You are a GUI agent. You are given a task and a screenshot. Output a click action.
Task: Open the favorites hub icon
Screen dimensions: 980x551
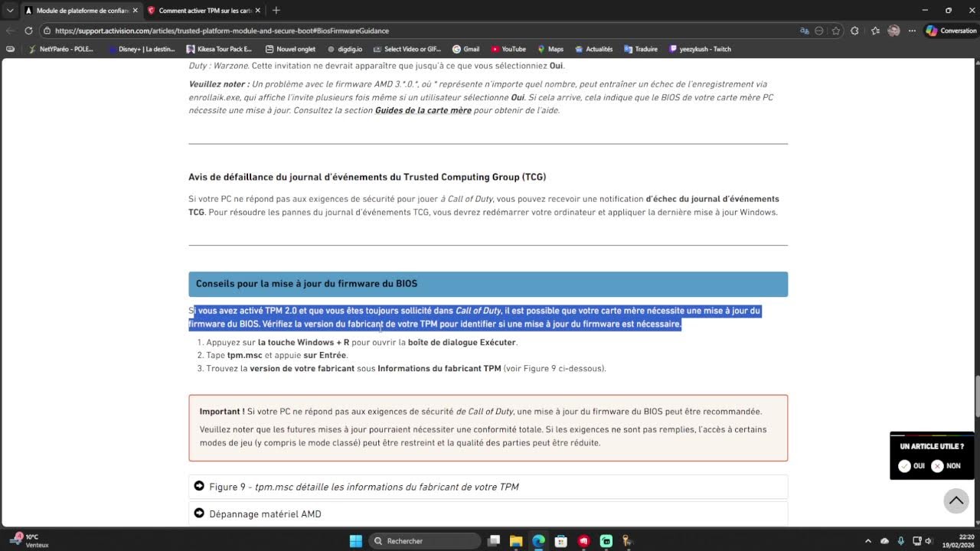click(x=875, y=31)
